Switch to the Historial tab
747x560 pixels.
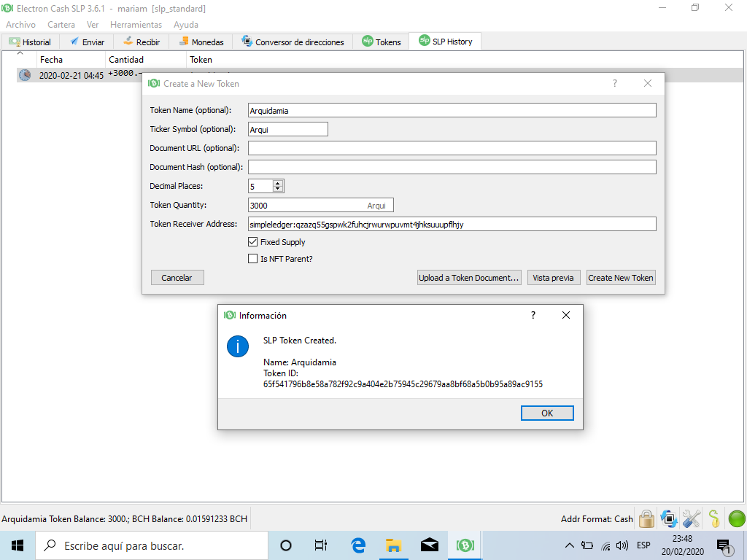click(x=31, y=42)
